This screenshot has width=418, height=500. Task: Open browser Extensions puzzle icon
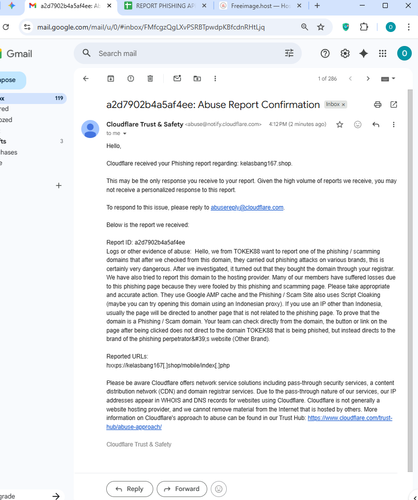click(364, 27)
